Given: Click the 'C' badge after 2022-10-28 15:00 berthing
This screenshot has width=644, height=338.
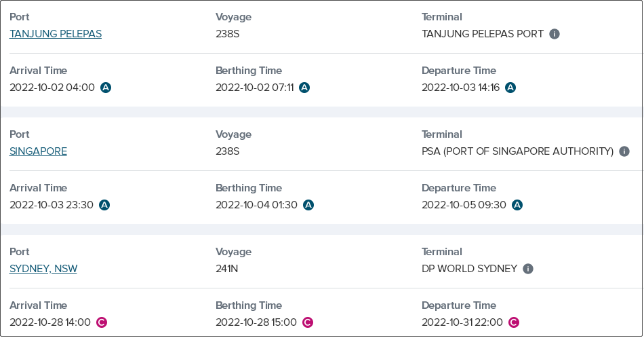Looking at the screenshot, I should tap(308, 322).
